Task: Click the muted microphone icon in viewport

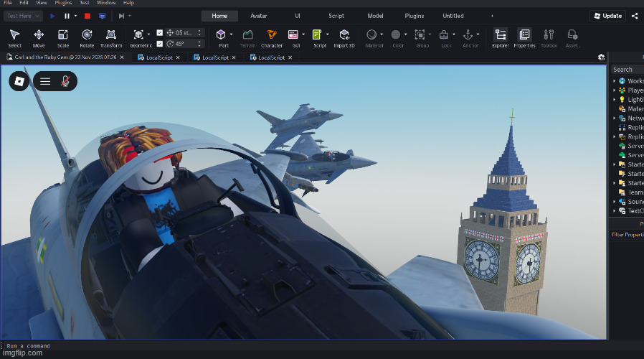Action: (65, 81)
